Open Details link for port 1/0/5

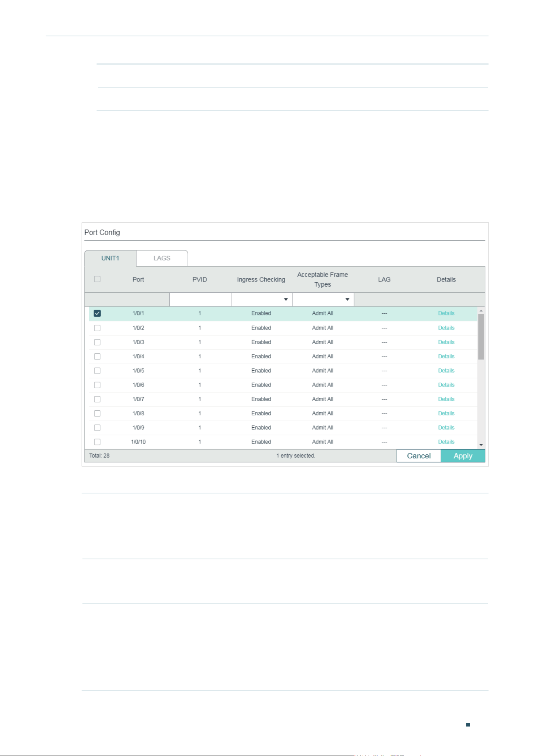[446, 371]
